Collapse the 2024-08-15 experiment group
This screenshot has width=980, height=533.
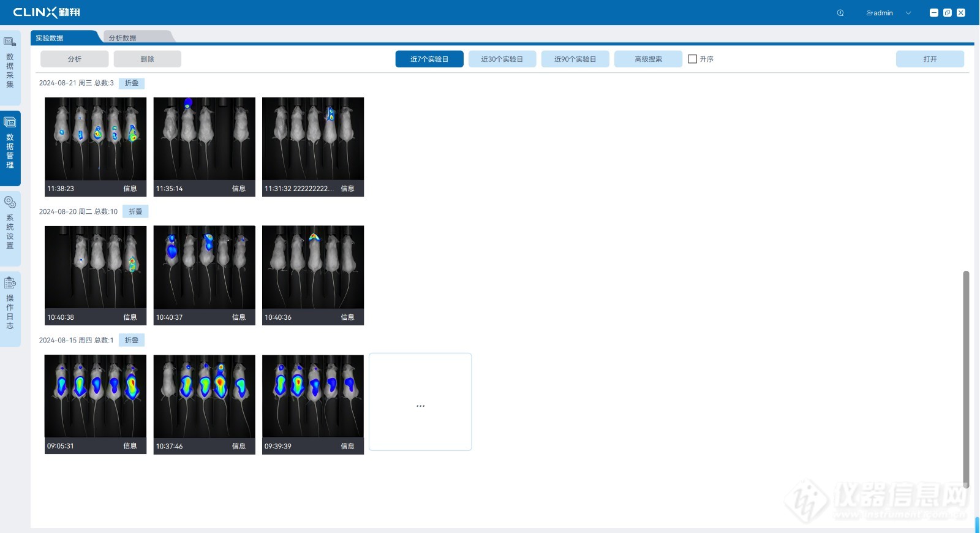click(132, 341)
